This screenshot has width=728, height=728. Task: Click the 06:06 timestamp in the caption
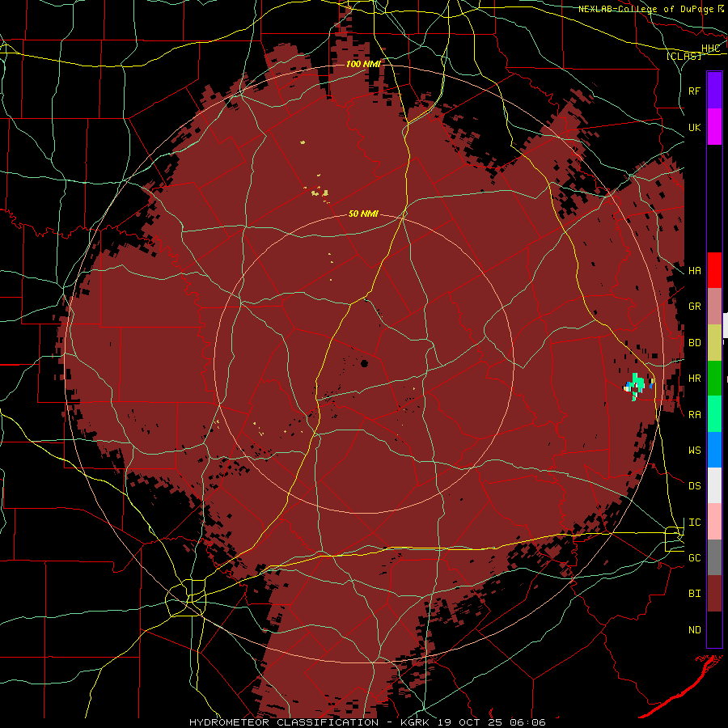click(x=527, y=722)
